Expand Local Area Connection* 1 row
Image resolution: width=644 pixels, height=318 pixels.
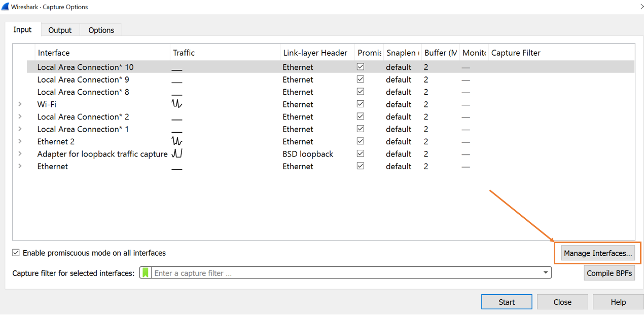pyautogui.click(x=20, y=129)
